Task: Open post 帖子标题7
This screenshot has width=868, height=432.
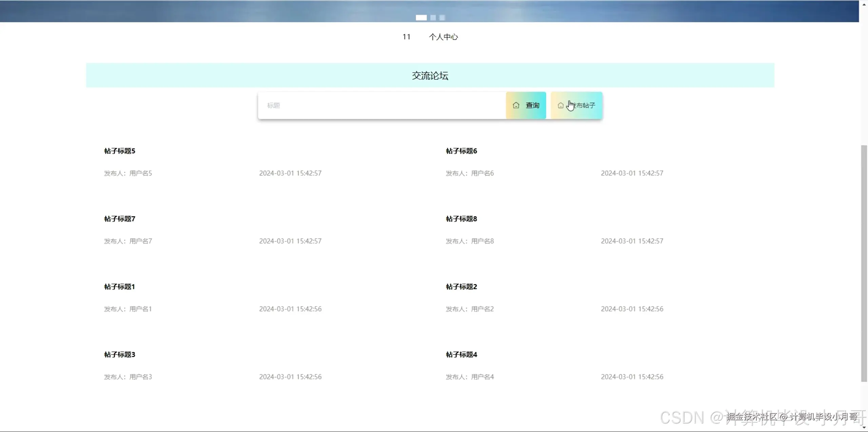Action: 120,219
